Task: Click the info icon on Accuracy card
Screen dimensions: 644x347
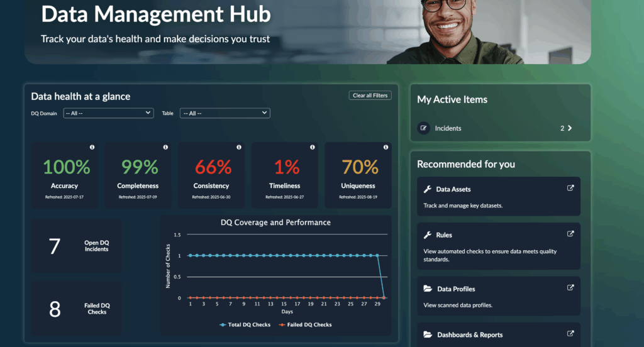Action: click(92, 147)
